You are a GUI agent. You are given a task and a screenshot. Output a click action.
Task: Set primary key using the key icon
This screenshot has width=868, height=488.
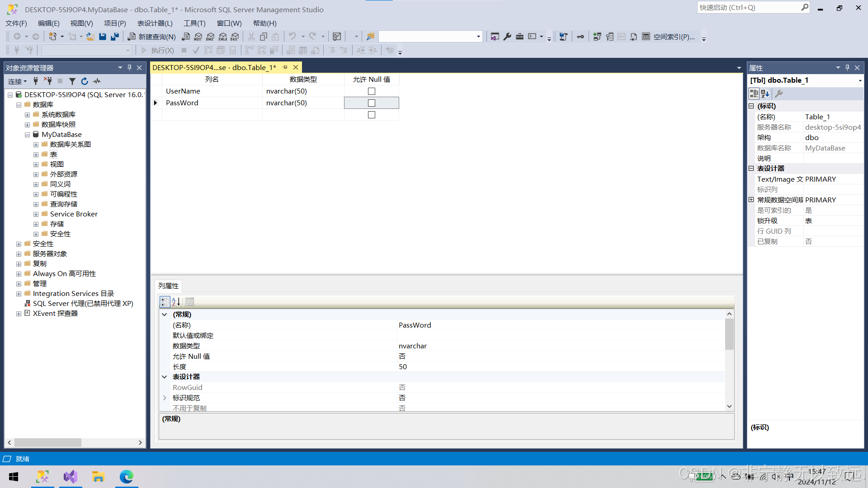[580, 37]
